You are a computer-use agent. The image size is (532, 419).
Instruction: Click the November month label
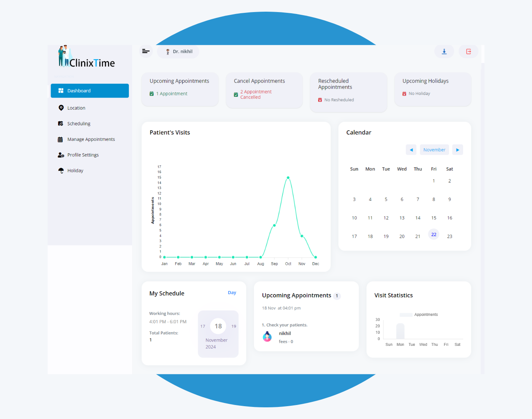pos(434,150)
